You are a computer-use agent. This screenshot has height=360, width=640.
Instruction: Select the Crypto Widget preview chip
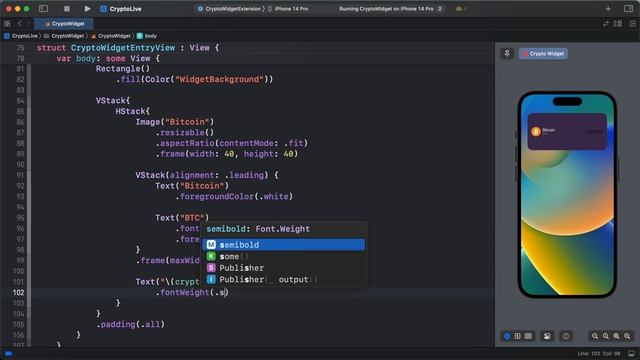pos(543,53)
